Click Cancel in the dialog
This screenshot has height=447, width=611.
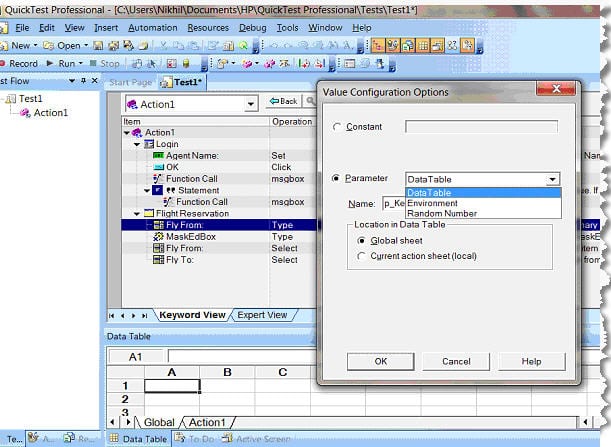pyautogui.click(x=456, y=361)
